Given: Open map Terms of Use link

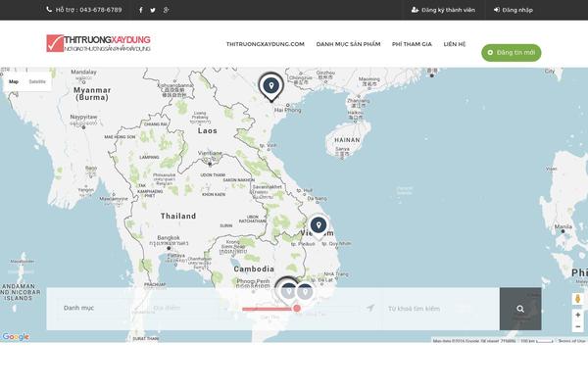Looking at the screenshot, I should point(571,341).
